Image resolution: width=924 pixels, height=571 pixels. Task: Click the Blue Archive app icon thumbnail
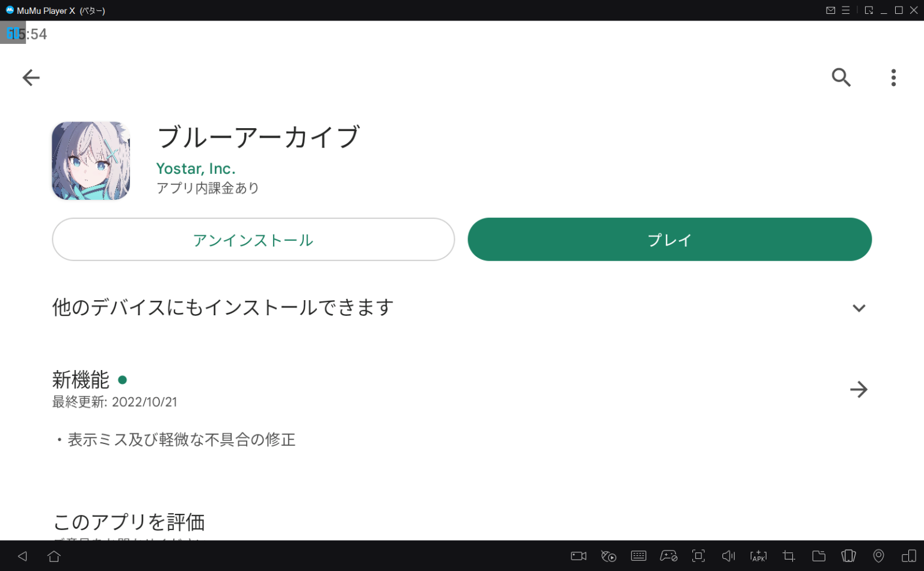pos(91,161)
